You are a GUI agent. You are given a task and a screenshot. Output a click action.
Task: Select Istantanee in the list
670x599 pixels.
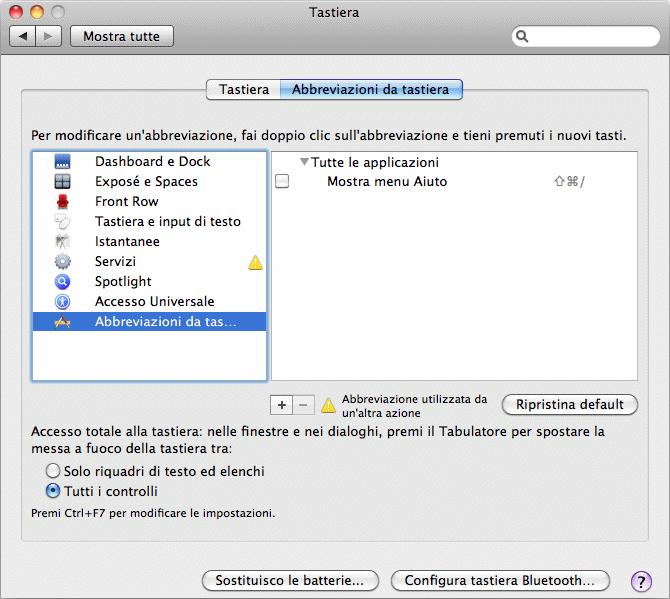point(149,241)
